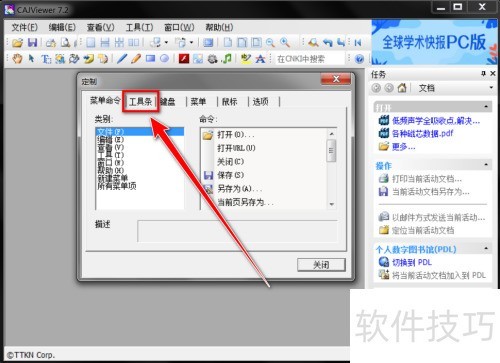Click the print toolbar icon
Screen dimensions: 500x363
coord(51,43)
